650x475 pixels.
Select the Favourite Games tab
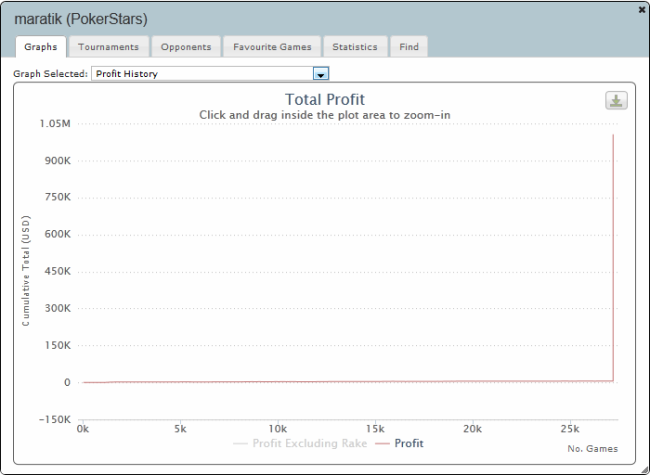click(272, 47)
